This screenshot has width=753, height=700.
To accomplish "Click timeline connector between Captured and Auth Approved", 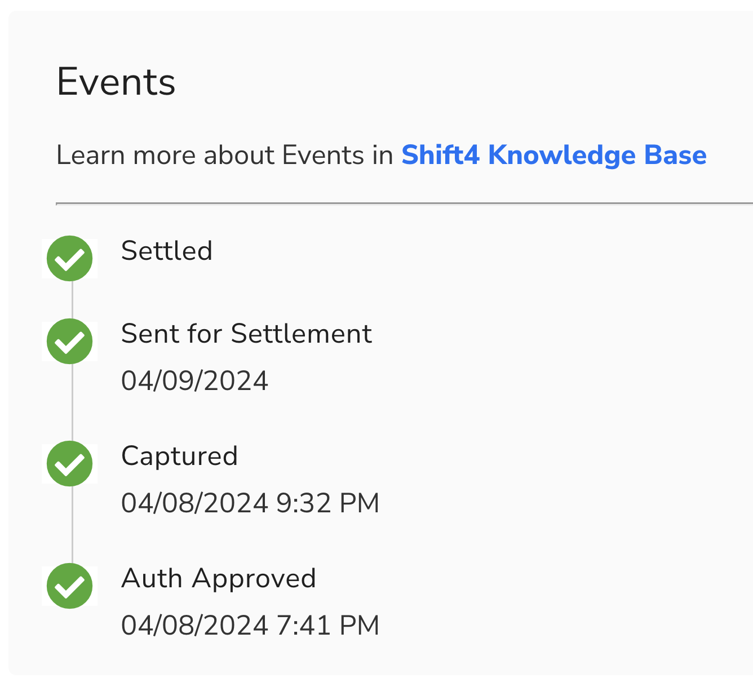I will tap(72, 525).
